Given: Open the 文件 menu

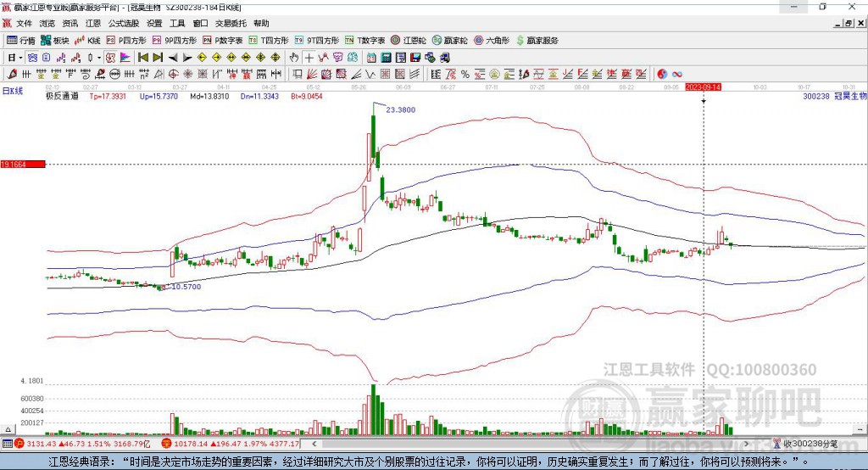Looking at the screenshot, I should 24,23.
